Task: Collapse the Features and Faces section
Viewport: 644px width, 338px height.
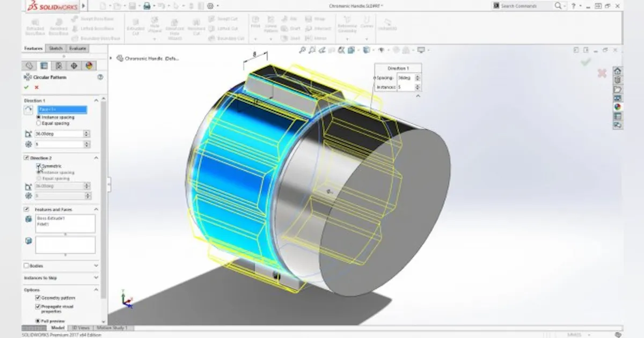Action: [x=97, y=209]
